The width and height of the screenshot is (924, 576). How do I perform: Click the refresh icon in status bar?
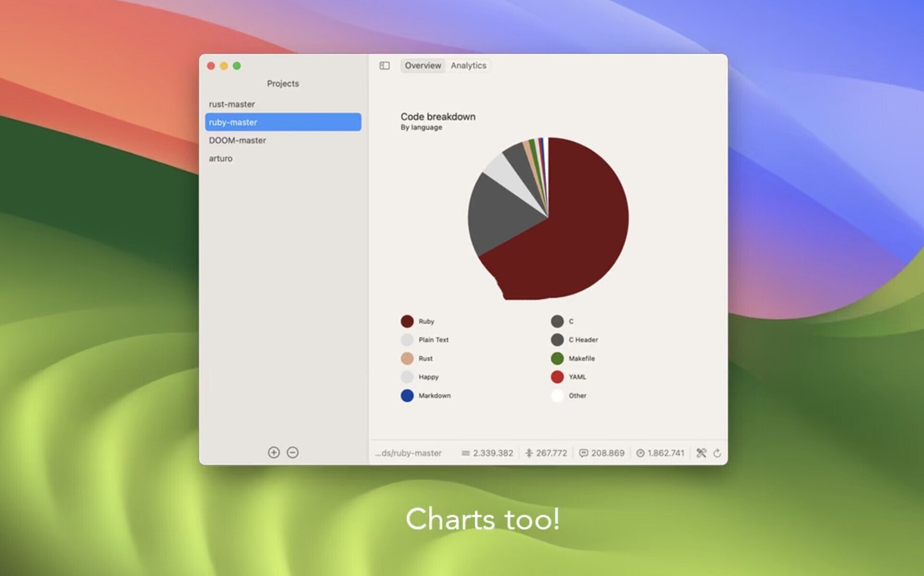717,453
